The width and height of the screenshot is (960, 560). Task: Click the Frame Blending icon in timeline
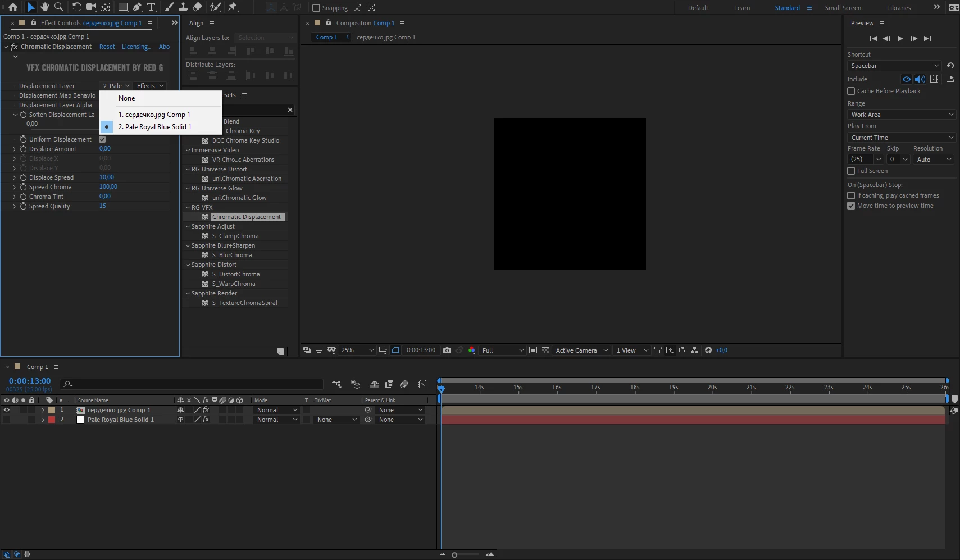click(x=389, y=384)
